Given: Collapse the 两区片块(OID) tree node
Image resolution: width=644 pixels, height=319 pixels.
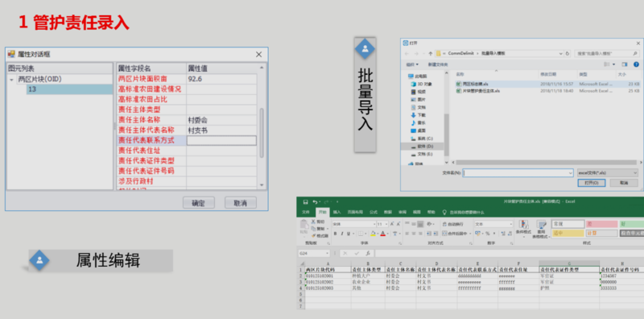Looking at the screenshot, I should (11, 80).
